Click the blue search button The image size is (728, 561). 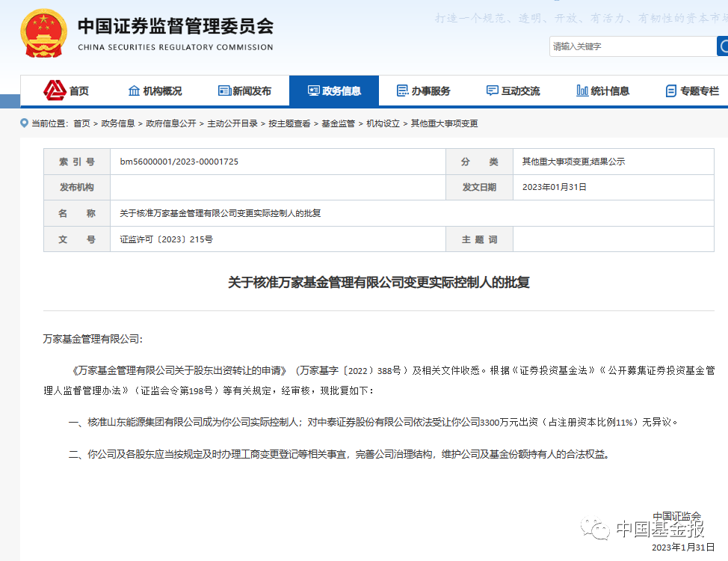point(723,46)
